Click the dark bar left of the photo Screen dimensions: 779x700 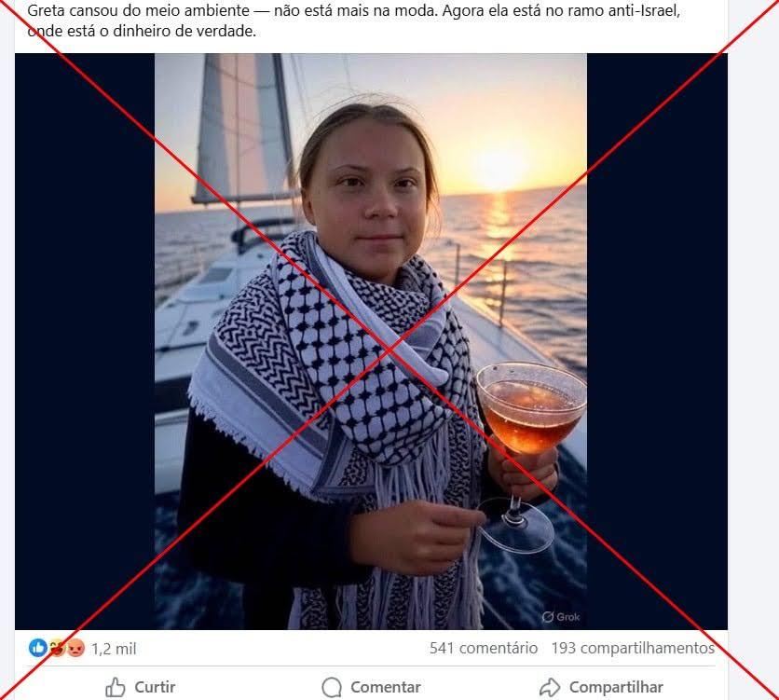[85, 341]
